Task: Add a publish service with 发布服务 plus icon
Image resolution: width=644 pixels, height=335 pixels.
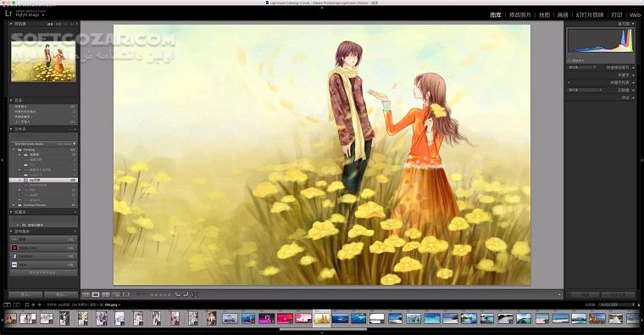Action: [x=75, y=232]
